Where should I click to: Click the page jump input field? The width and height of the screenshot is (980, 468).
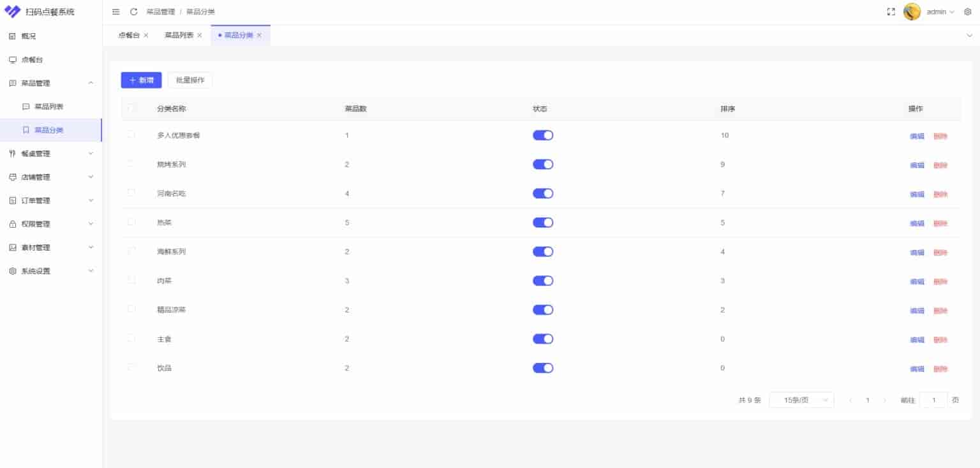coord(933,400)
